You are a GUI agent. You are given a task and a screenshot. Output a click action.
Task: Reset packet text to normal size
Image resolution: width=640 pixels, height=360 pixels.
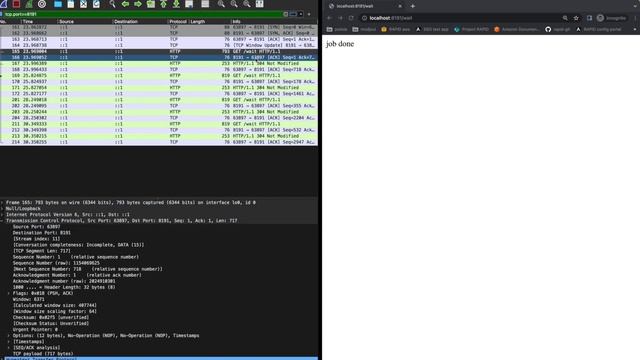click(247, 4)
